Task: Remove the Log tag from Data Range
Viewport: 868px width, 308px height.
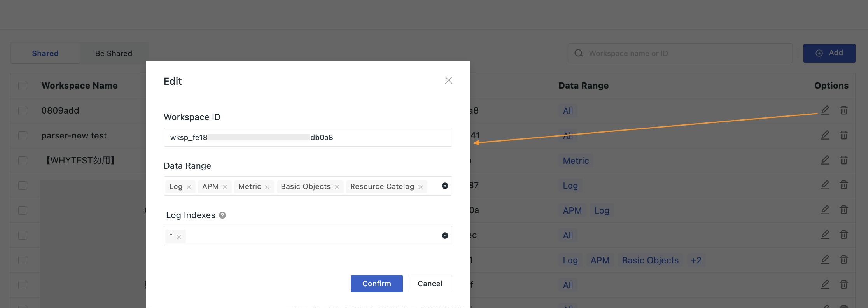Action: (189, 187)
